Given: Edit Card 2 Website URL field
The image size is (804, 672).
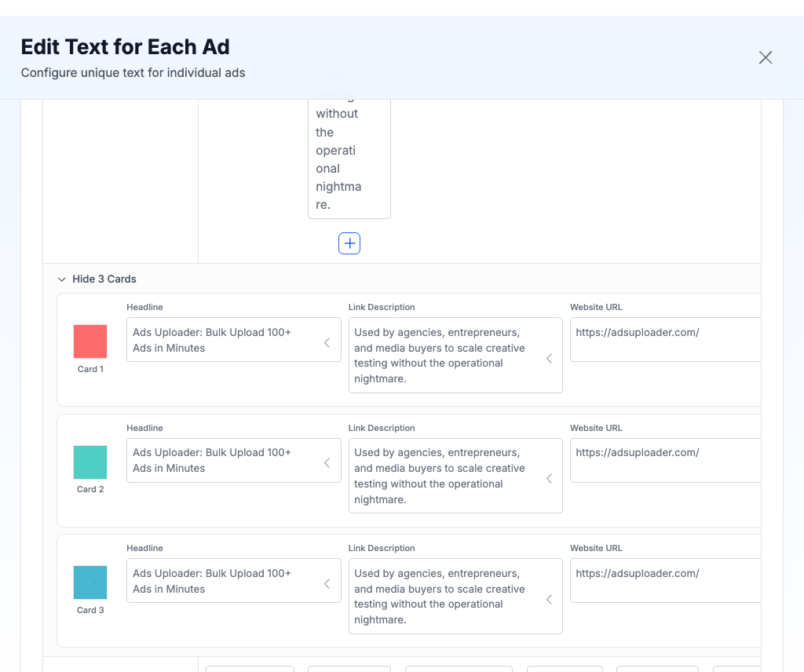Looking at the screenshot, I should [663, 460].
